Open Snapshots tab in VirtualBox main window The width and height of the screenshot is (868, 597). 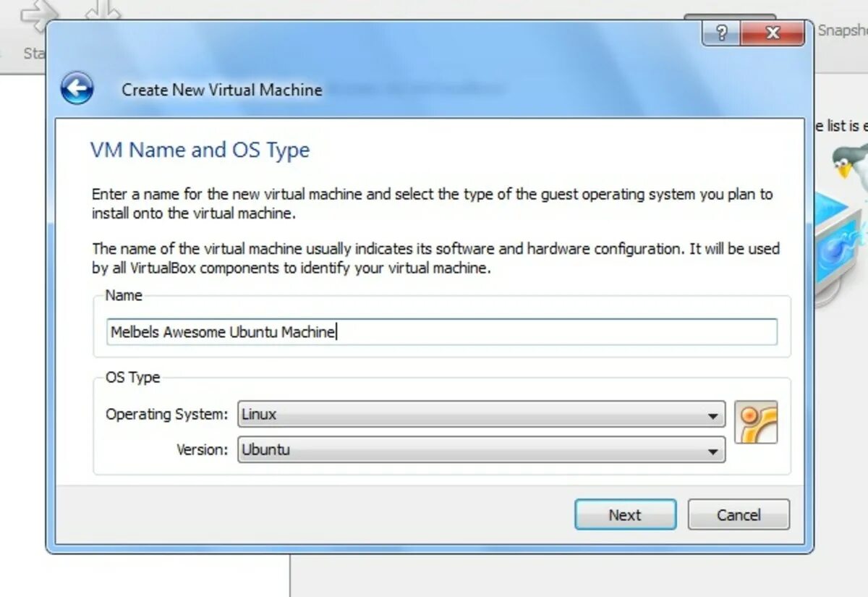(843, 30)
